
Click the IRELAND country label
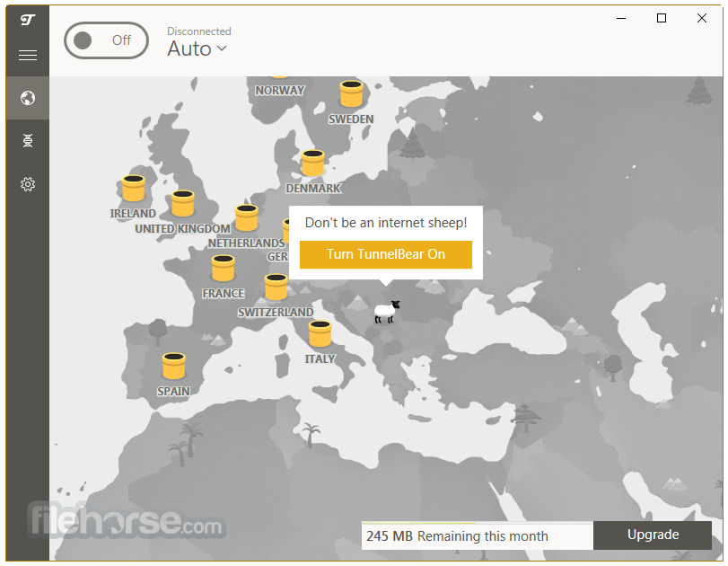(133, 213)
